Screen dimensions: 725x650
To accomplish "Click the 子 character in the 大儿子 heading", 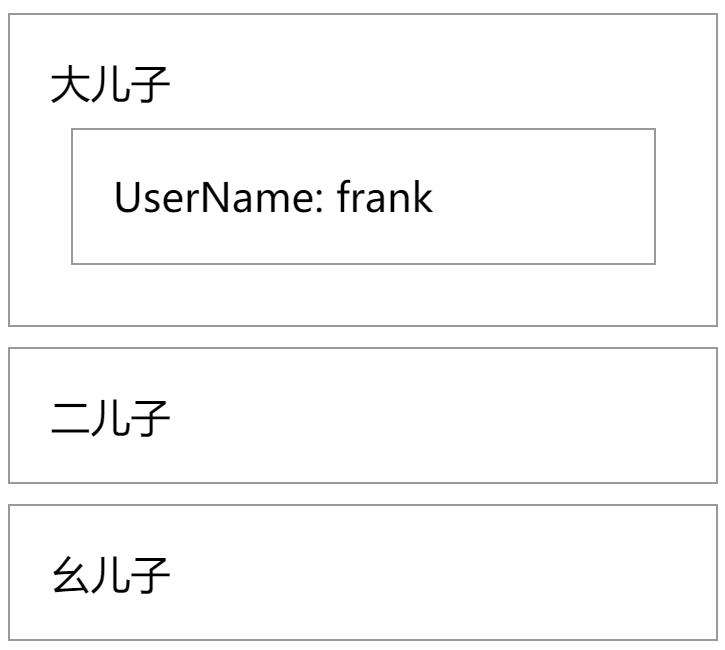I will pos(150,84).
